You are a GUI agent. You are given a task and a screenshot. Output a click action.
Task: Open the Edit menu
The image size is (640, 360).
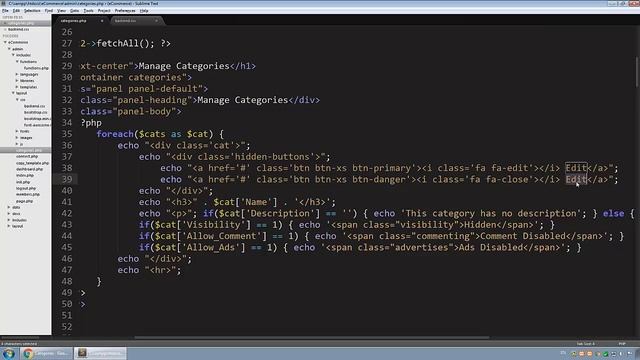[16, 11]
